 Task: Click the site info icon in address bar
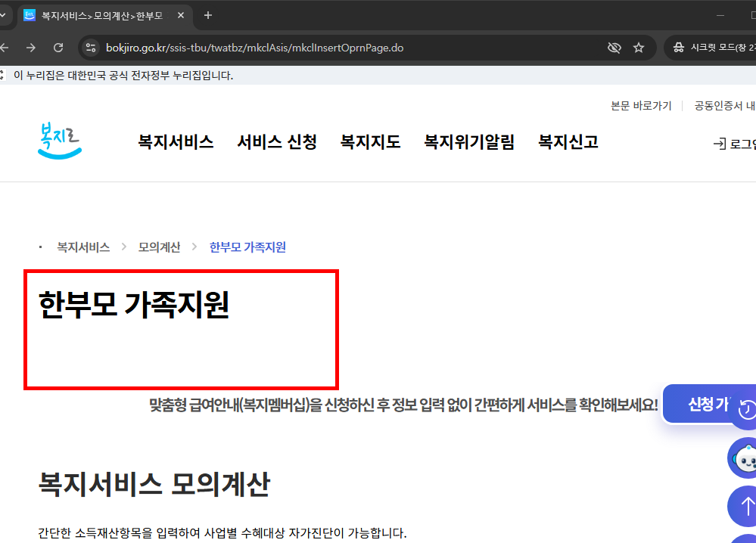pyautogui.click(x=90, y=47)
